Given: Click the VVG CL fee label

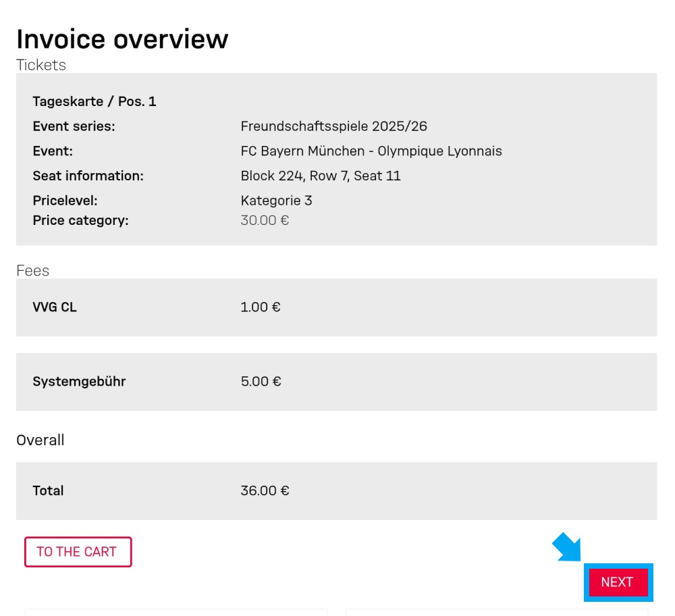Looking at the screenshot, I should tap(55, 307).
